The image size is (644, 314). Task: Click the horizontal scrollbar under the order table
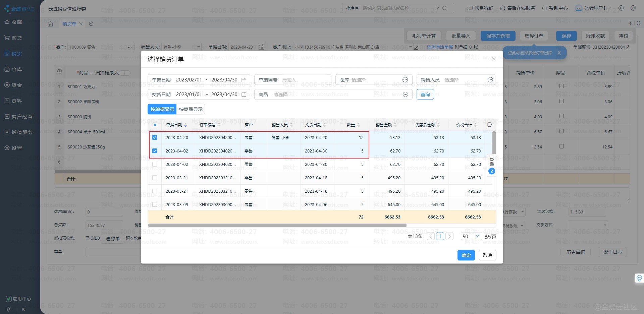pyautogui.click(x=277, y=226)
